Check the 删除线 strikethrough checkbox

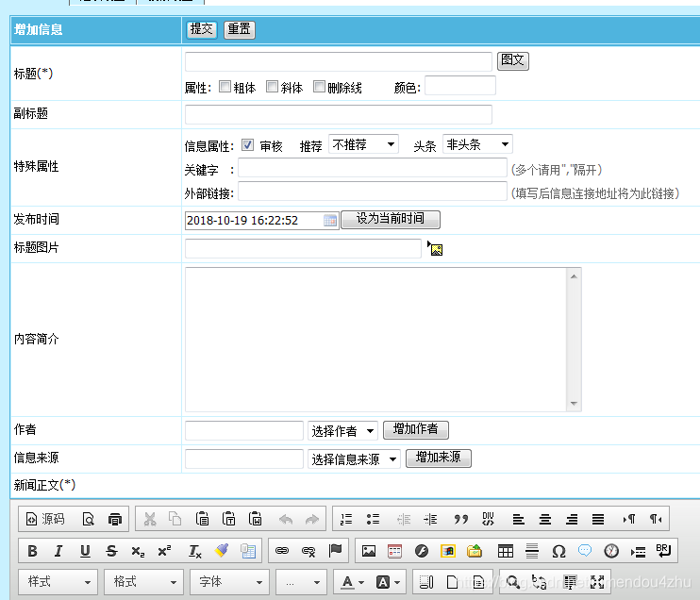[319, 86]
